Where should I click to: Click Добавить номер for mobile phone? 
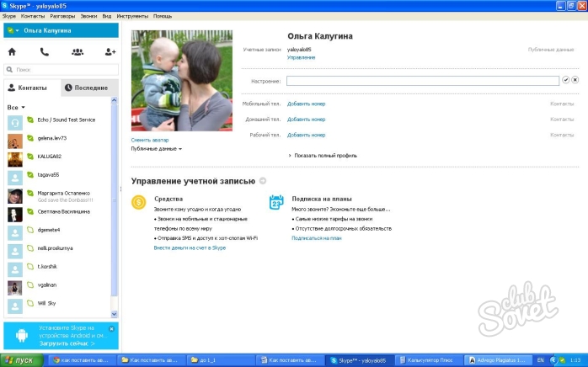tap(306, 104)
